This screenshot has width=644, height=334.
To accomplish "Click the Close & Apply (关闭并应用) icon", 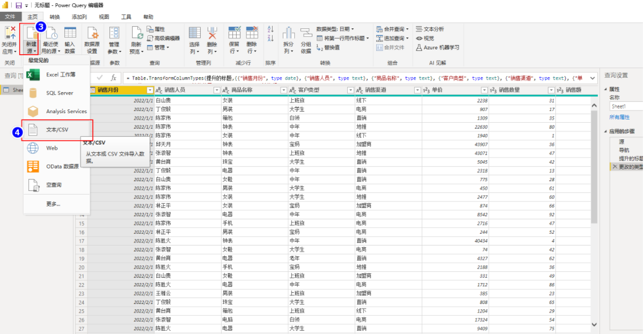I will click(x=10, y=33).
